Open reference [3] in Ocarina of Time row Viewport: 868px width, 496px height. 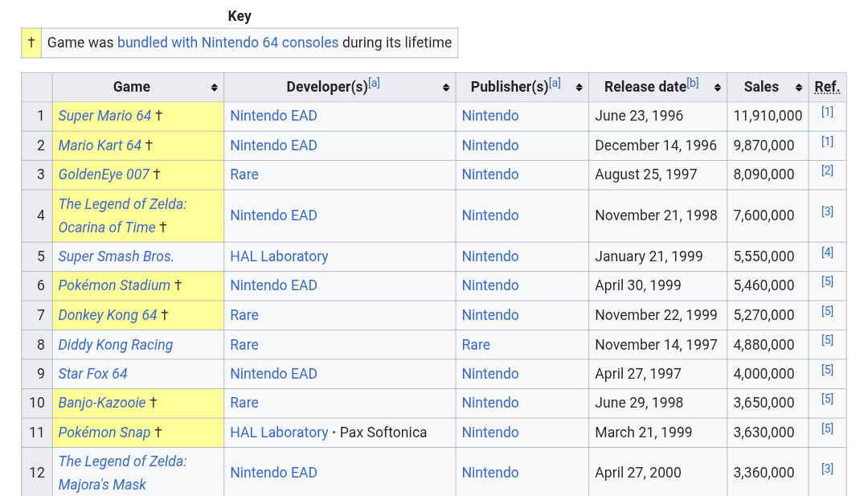(827, 211)
